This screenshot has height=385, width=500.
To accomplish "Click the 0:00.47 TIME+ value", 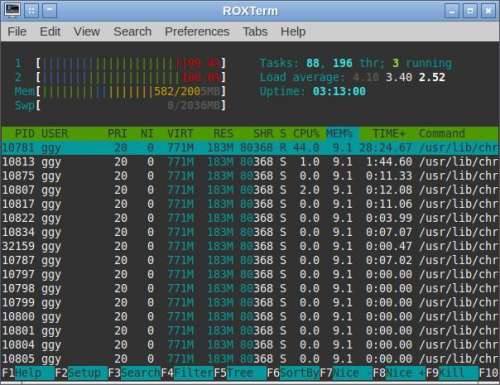I will coord(389,246).
